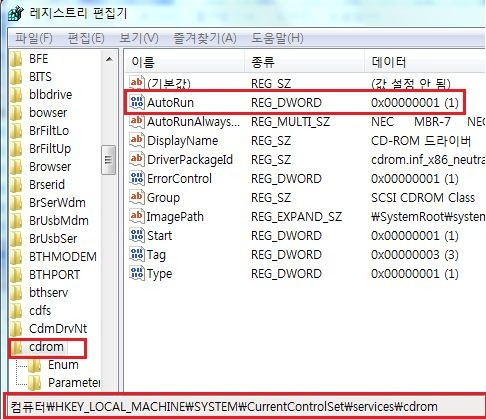Image resolution: width=486 pixels, height=419 pixels.
Task: Click the ErrorControl DWORD value icon
Action: point(137,178)
